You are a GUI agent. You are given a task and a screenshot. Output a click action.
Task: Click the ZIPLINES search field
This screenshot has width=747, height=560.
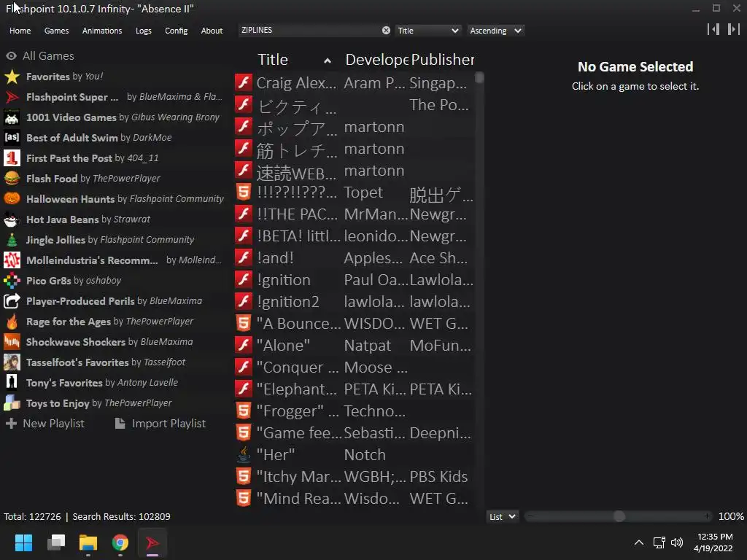click(309, 31)
